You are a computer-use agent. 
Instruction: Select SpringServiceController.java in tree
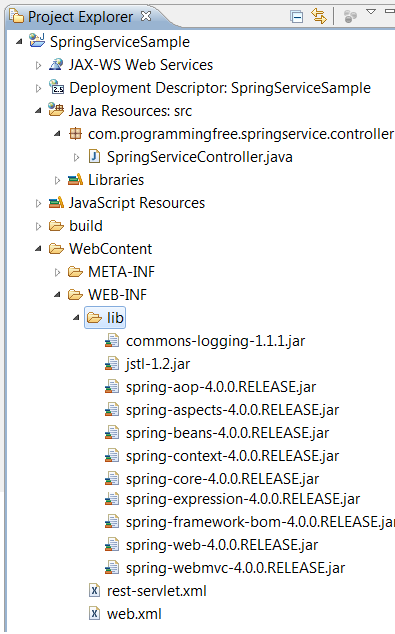(200, 157)
